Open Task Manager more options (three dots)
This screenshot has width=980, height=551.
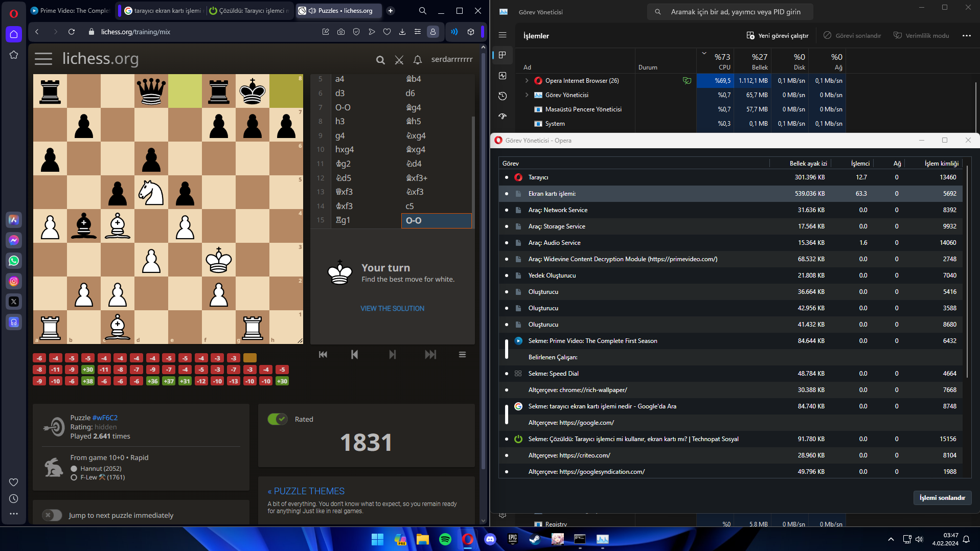point(966,36)
